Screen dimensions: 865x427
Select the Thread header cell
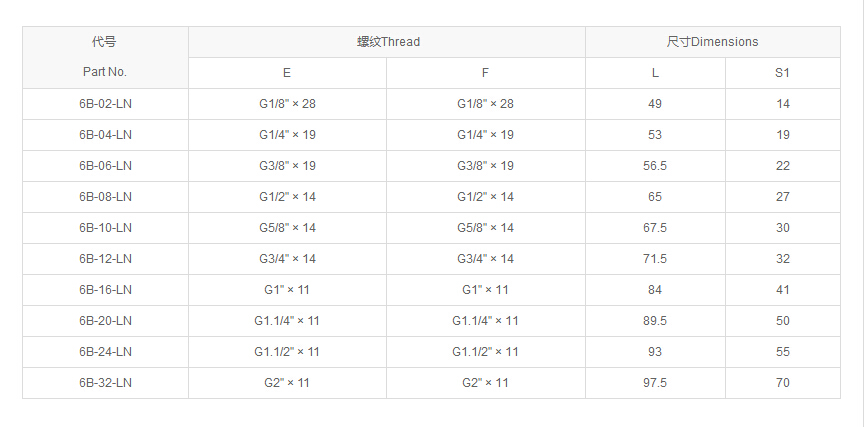click(x=388, y=42)
